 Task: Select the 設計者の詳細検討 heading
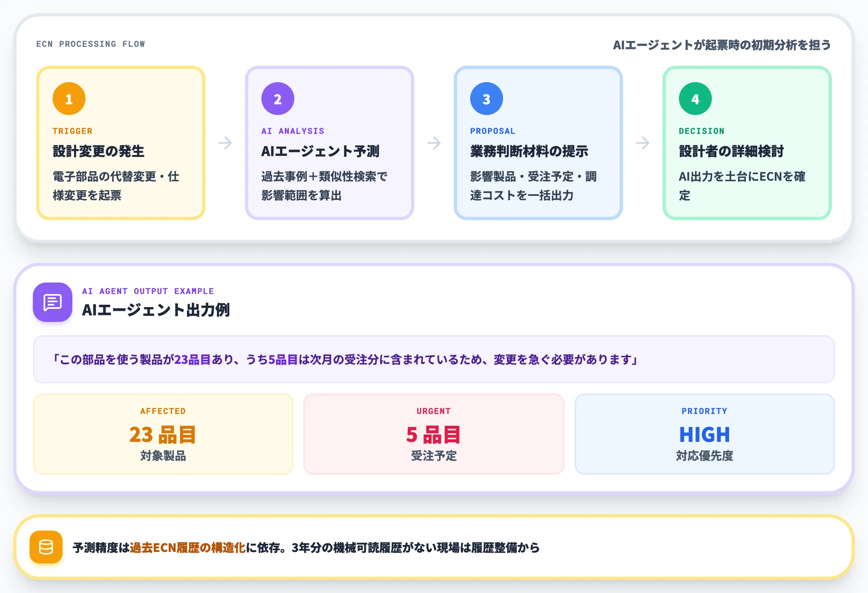[x=732, y=151]
